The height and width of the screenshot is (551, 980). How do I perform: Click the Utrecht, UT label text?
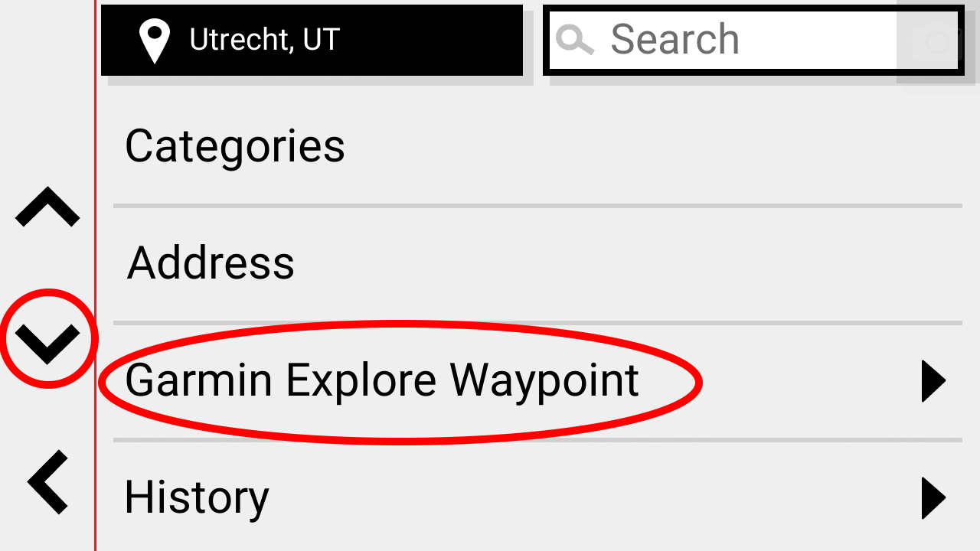[x=264, y=40]
